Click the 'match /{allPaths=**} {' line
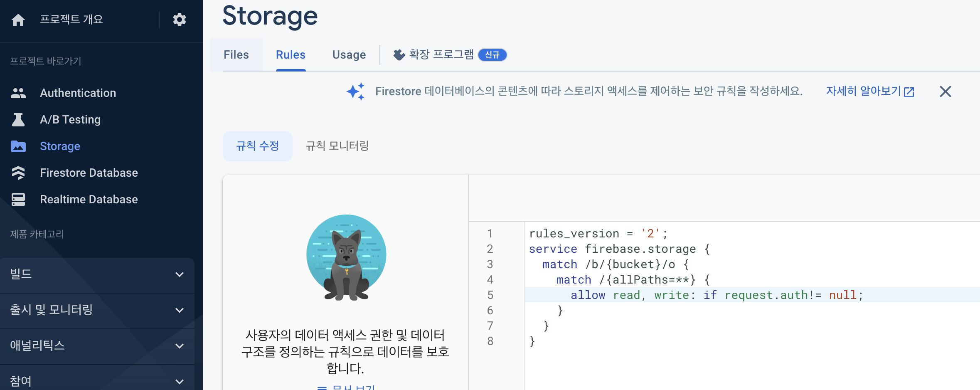Viewport: 980px width, 390px height. click(633, 280)
